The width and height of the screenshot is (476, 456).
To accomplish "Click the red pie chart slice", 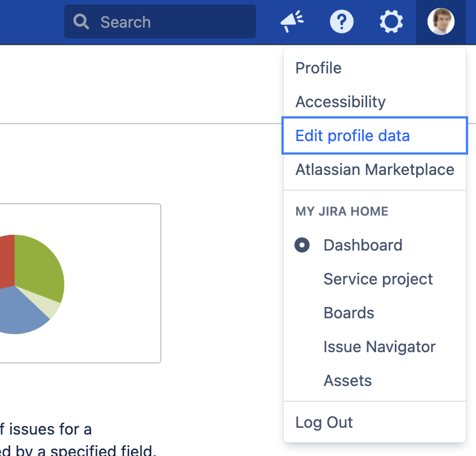I will pos(6,260).
